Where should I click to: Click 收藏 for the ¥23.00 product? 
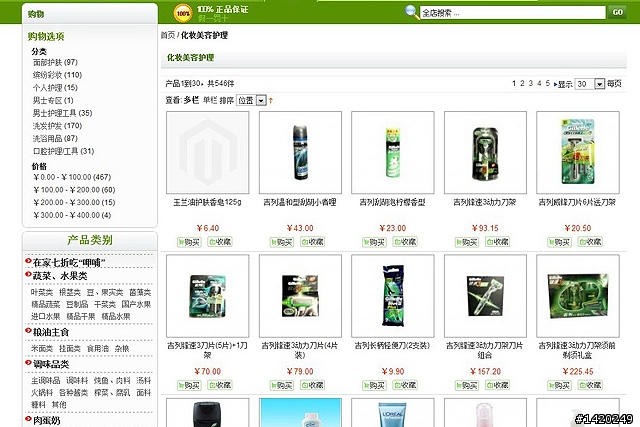(x=405, y=242)
